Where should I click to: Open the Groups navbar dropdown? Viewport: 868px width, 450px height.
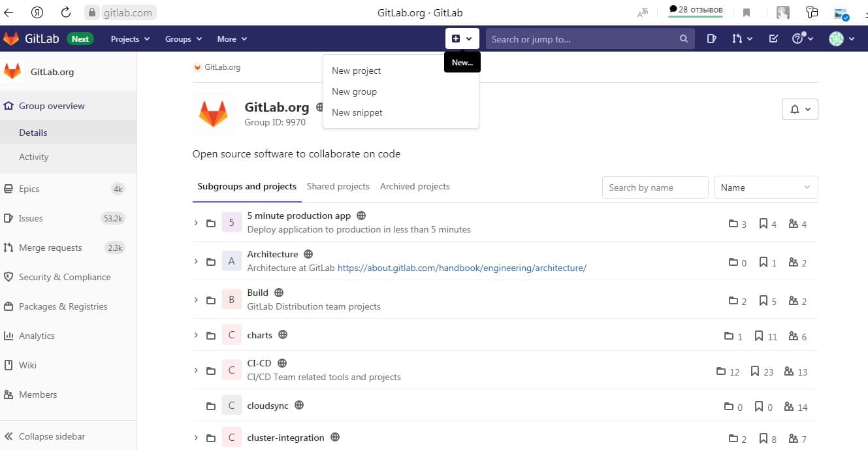[x=184, y=39]
